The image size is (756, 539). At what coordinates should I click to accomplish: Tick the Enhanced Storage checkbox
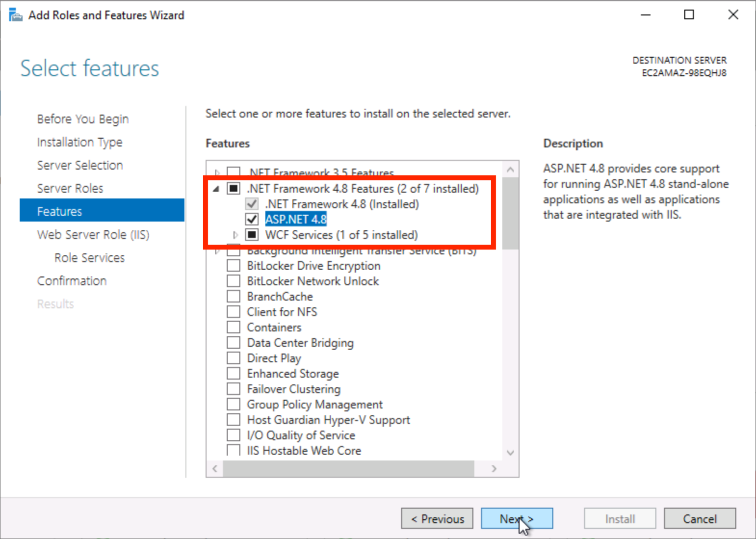click(x=234, y=373)
